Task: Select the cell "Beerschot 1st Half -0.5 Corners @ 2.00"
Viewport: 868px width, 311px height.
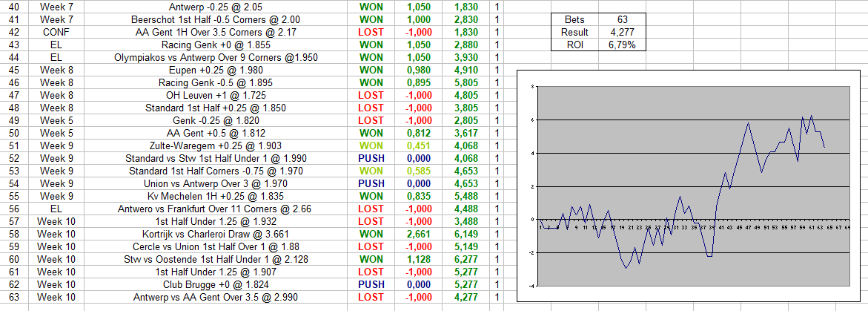Action: click(x=216, y=19)
